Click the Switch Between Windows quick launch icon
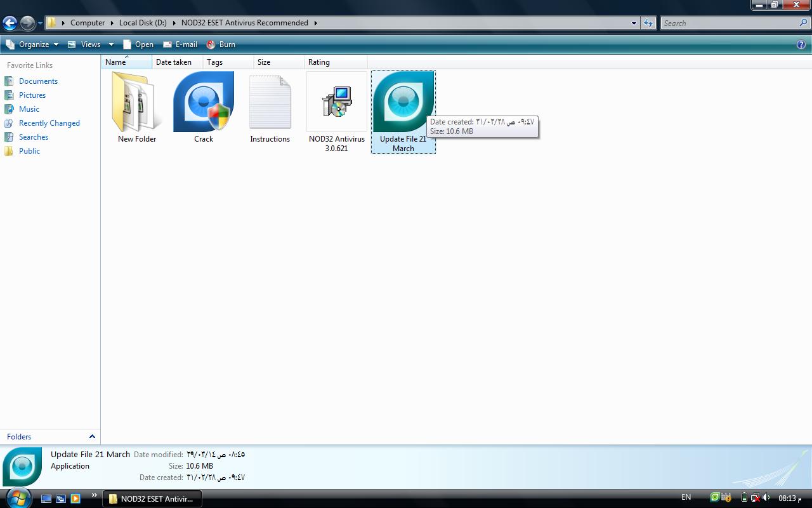The height and width of the screenshot is (508, 812). point(61,498)
